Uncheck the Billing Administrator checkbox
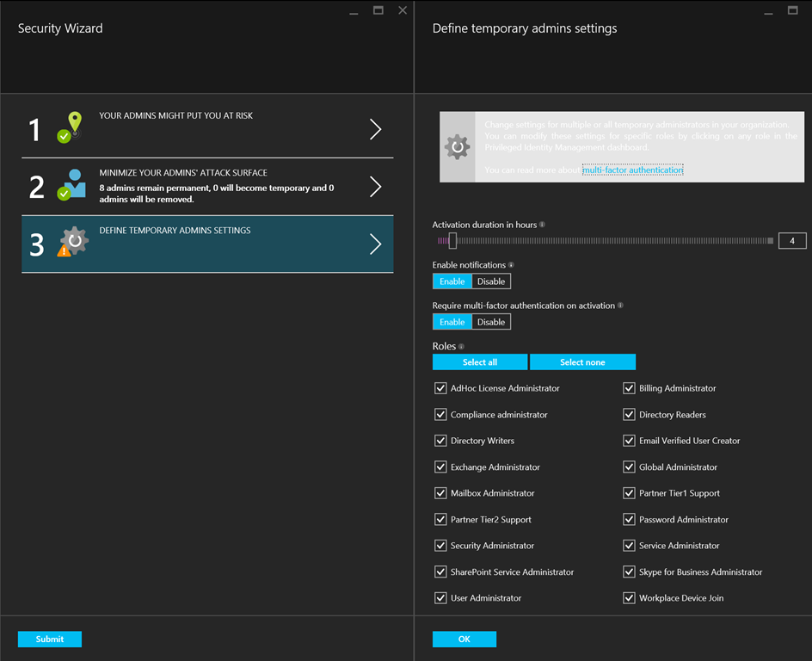This screenshot has height=661, width=812. point(630,388)
